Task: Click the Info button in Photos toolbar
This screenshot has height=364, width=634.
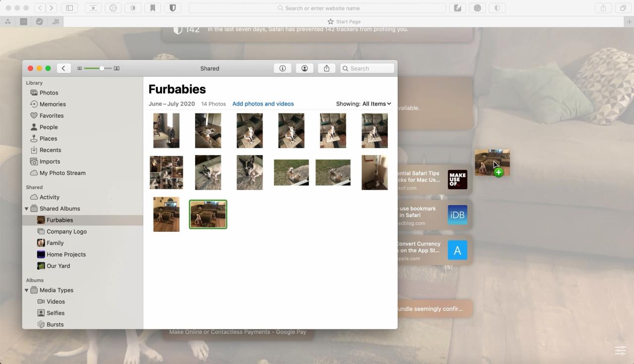Action: pos(282,68)
